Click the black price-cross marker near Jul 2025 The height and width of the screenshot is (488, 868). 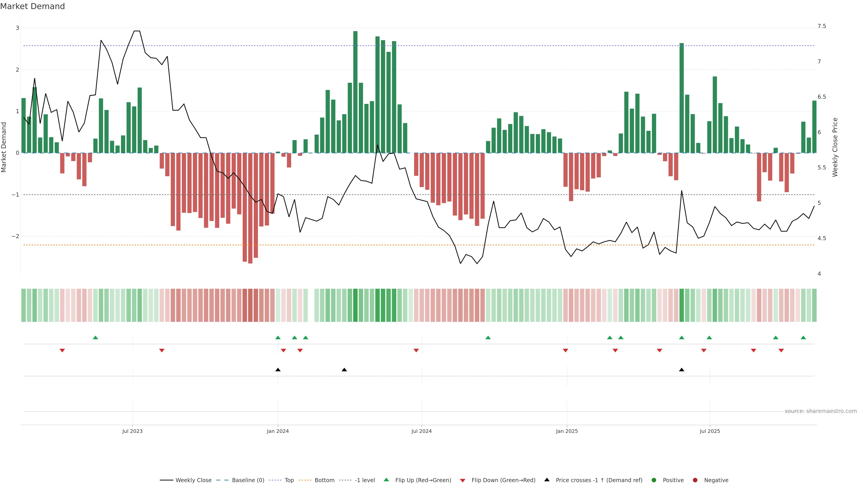[682, 370]
